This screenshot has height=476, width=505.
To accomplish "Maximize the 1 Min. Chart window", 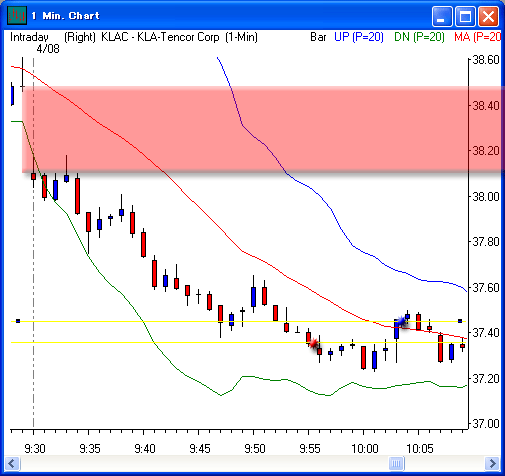I will click(x=465, y=16).
